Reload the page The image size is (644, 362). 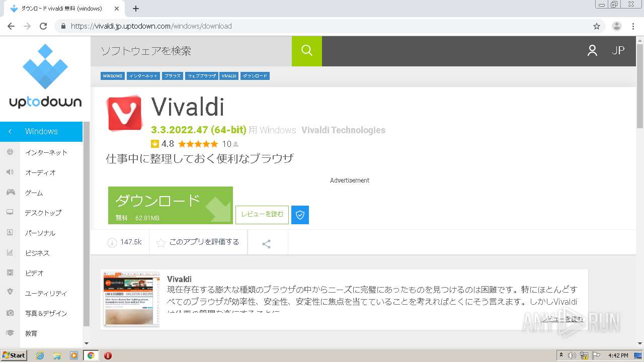pyautogui.click(x=43, y=26)
